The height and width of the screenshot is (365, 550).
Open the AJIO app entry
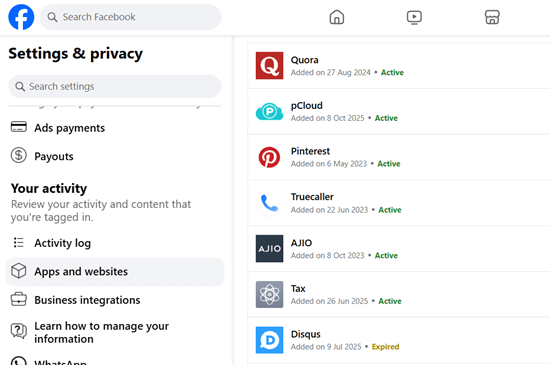[x=399, y=249]
